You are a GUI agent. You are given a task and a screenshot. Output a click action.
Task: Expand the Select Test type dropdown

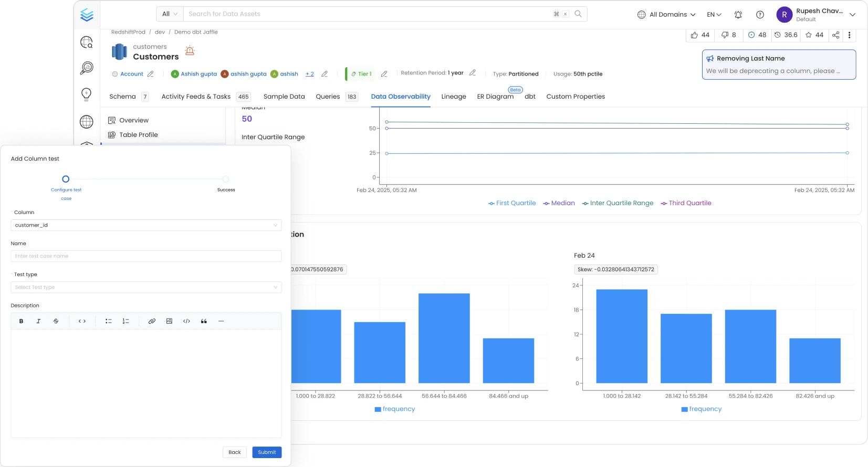pos(146,287)
